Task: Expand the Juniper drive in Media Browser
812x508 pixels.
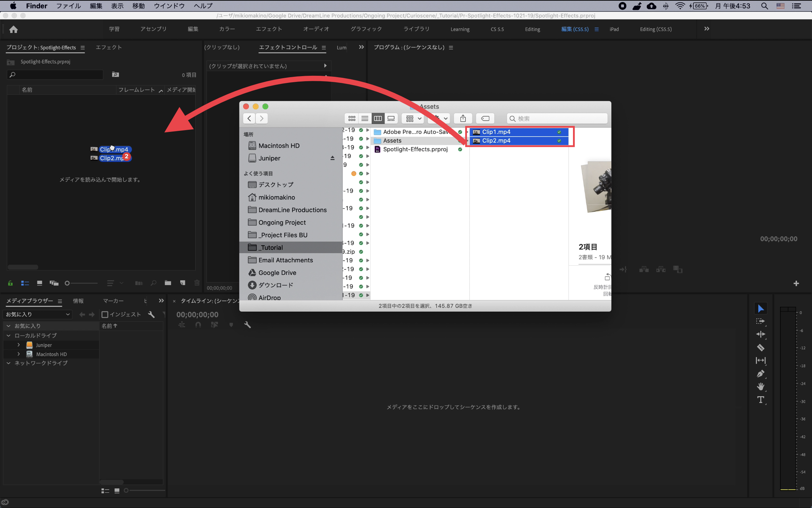Action: [x=19, y=345]
